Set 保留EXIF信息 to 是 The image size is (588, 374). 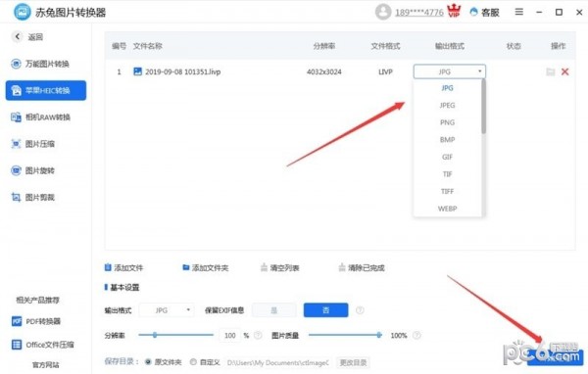click(x=273, y=310)
